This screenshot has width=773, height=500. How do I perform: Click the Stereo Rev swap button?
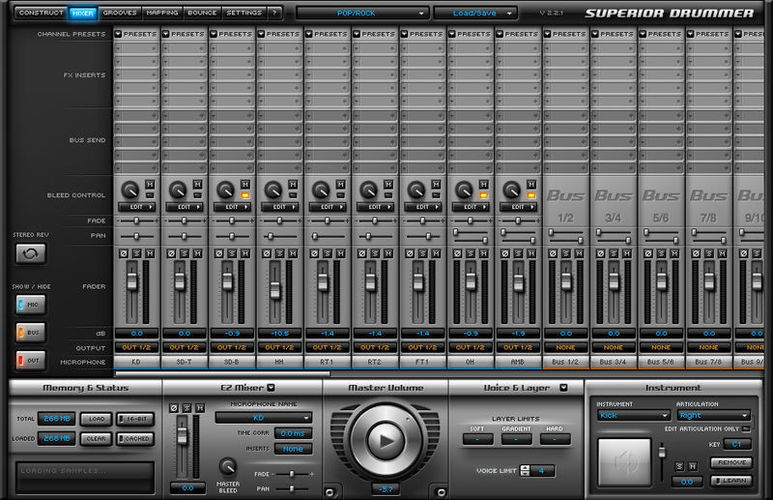click(x=31, y=254)
